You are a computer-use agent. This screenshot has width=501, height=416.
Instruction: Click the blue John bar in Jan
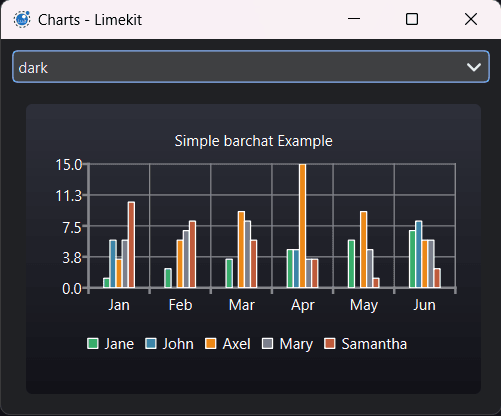click(x=113, y=264)
